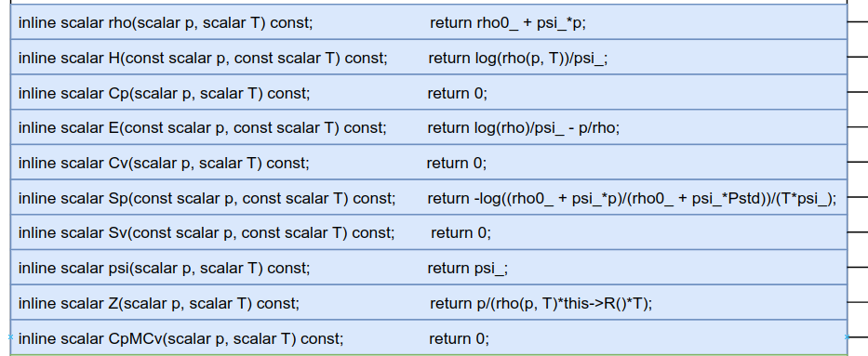Select the inline scalar Z declaration
Image resolution: width=868 pixels, height=356 pixels.
[158, 303]
